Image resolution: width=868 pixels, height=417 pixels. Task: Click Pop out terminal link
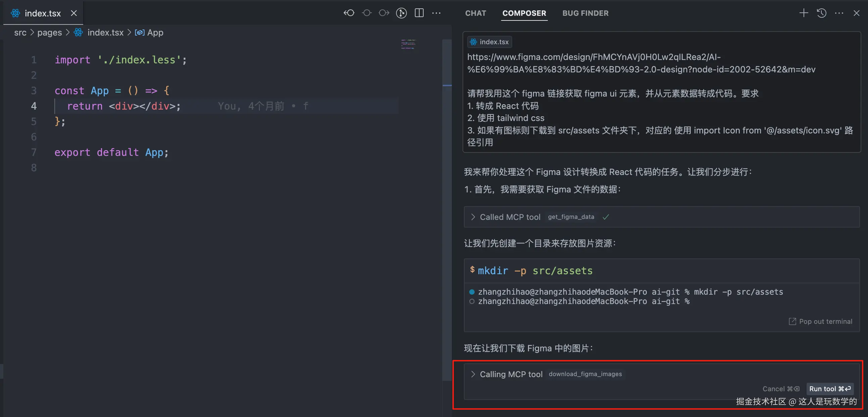click(x=821, y=321)
